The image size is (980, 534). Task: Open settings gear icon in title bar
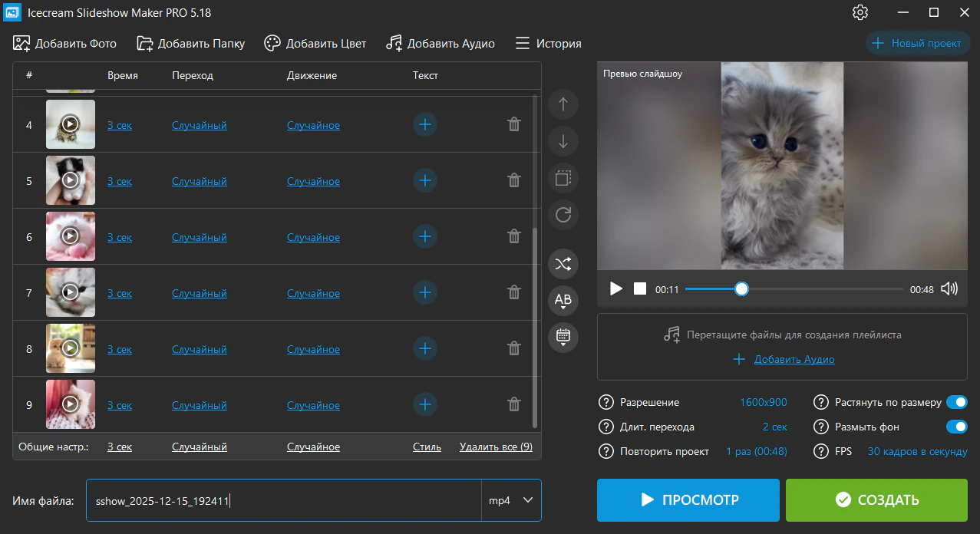click(x=860, y=12)
